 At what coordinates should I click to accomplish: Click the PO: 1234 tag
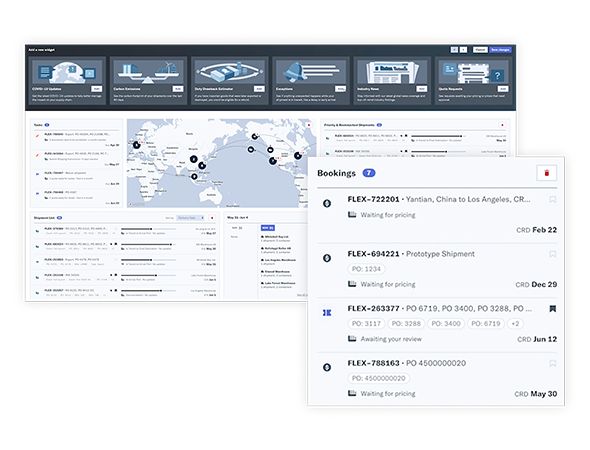(366, 269)
